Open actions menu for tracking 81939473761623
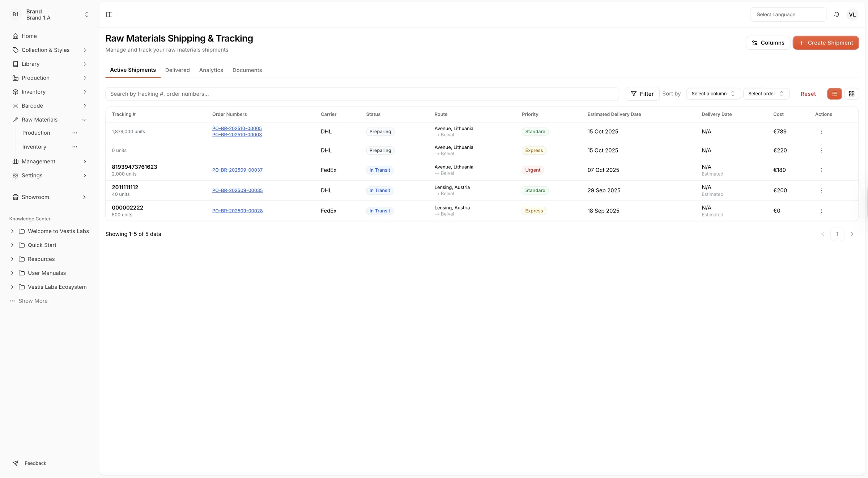This screenshot has height=478, width=868. click(x=821, y=170)
